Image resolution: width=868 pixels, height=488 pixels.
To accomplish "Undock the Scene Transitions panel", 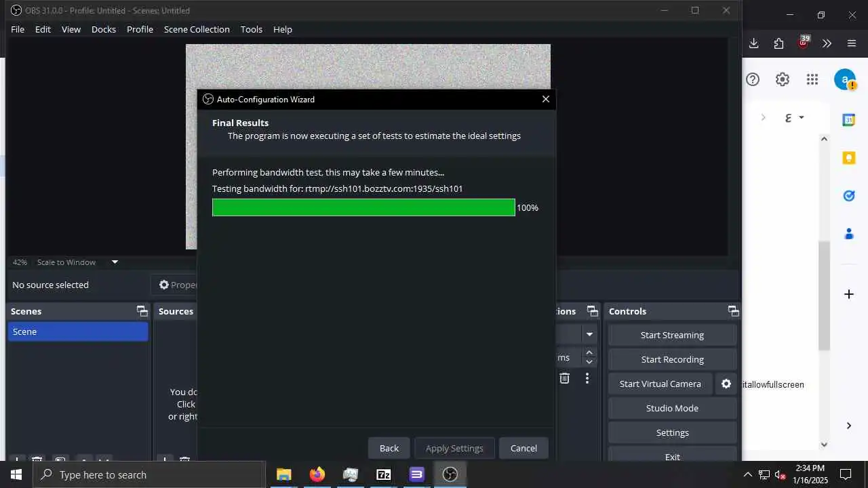I will coord(593,311).
